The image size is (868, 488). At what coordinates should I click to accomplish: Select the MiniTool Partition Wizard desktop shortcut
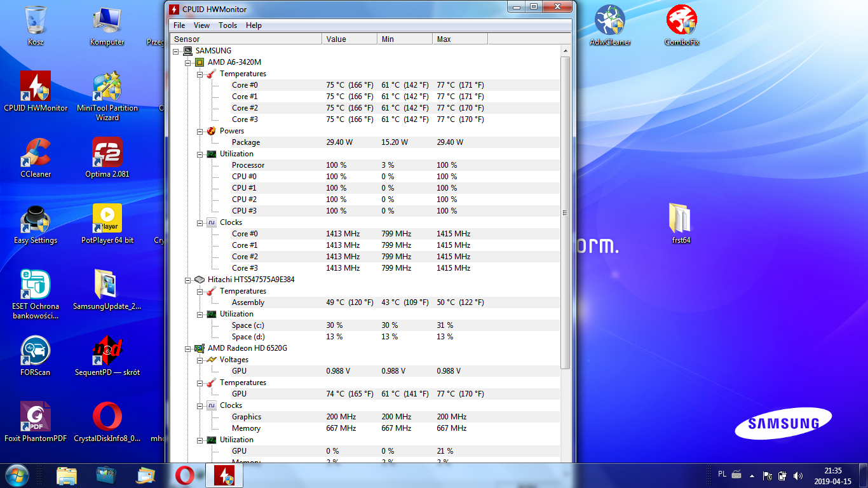click(x=107, y=96)
